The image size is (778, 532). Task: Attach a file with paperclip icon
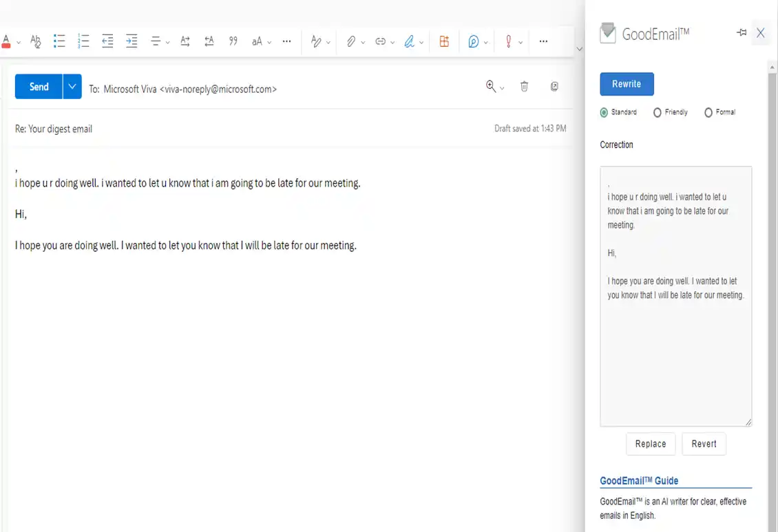click(351, 41)
